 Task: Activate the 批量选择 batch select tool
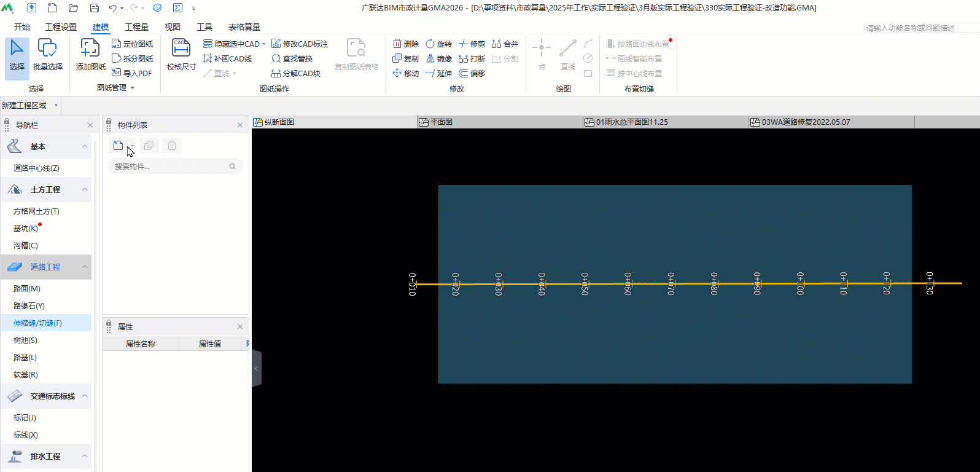click(x=47, y=55)
